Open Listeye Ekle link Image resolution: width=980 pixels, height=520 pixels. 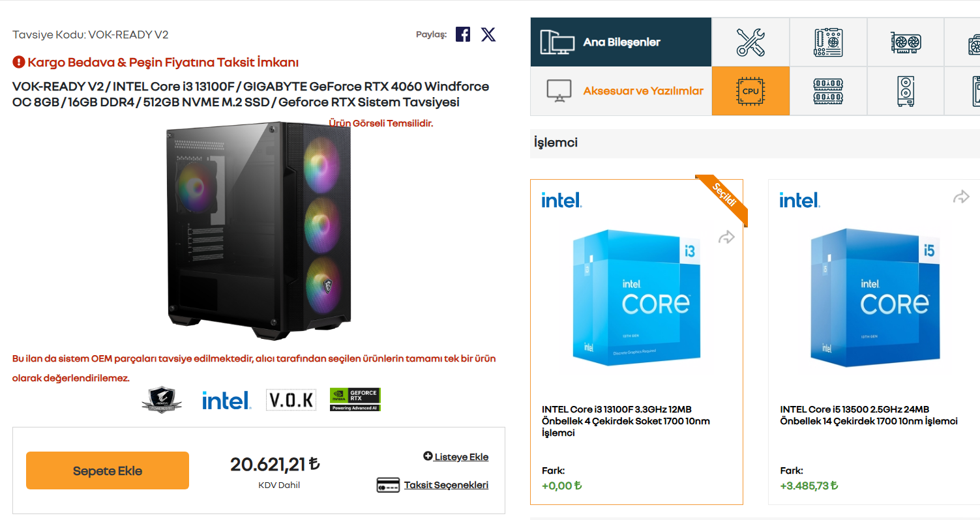[x=456, y=457]
